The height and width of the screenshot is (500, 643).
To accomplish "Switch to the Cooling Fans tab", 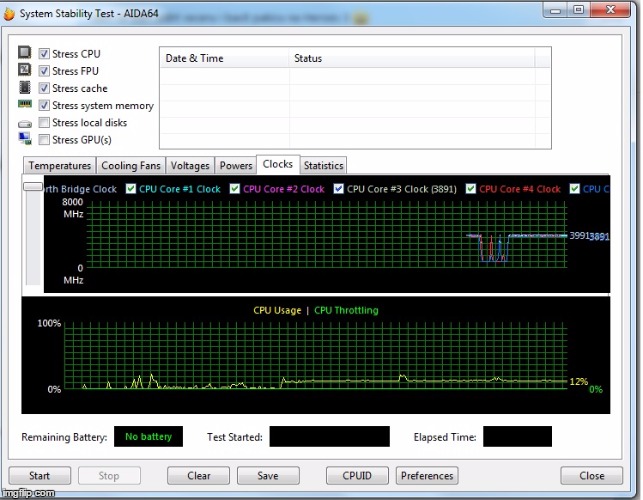I will coord(131,166).
